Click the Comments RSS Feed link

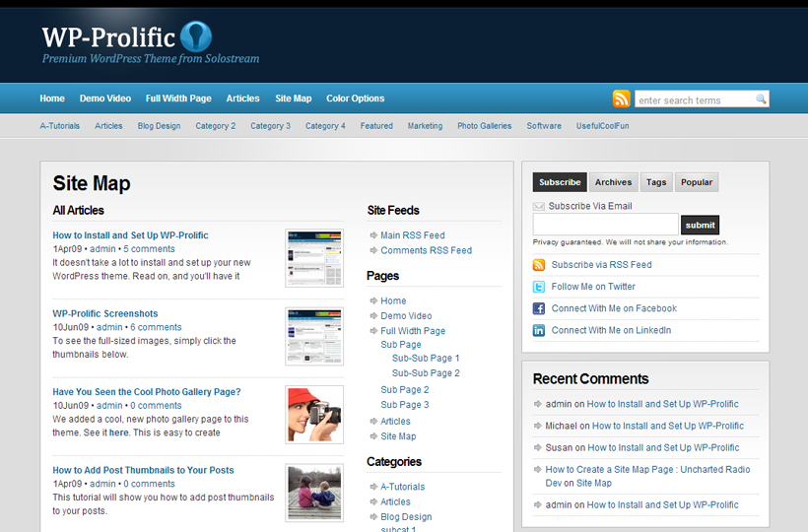tap(426, 250)
